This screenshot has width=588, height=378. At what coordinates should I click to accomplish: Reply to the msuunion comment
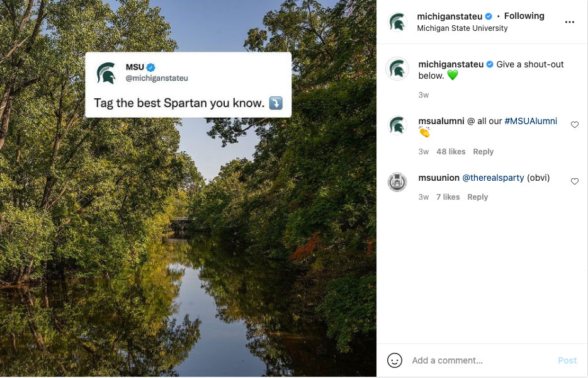[x=477, y=197]
